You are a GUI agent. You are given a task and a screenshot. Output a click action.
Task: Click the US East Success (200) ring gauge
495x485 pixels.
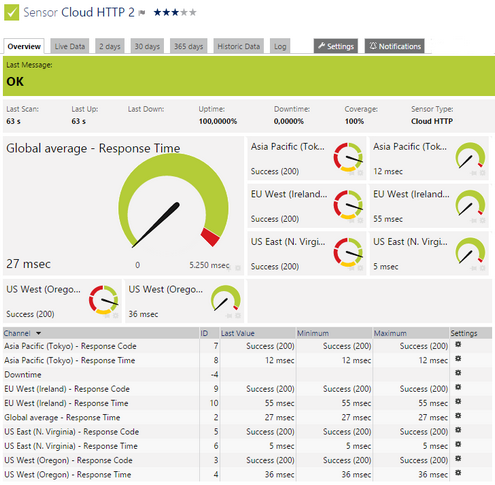[348, 252]
